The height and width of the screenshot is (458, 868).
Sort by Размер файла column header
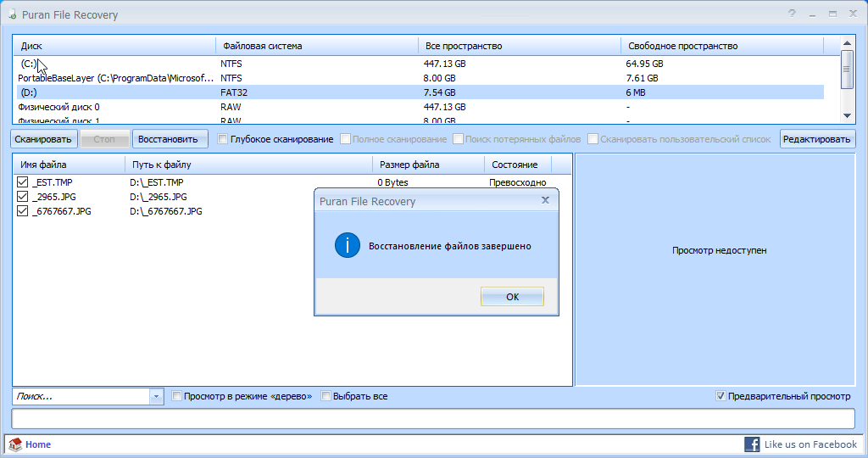click(428, 165)
